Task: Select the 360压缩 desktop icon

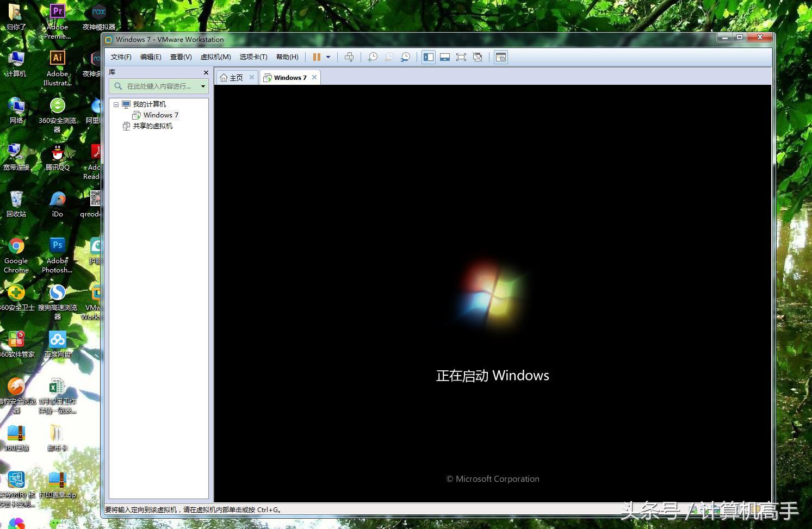Action: tap(16, 437)
